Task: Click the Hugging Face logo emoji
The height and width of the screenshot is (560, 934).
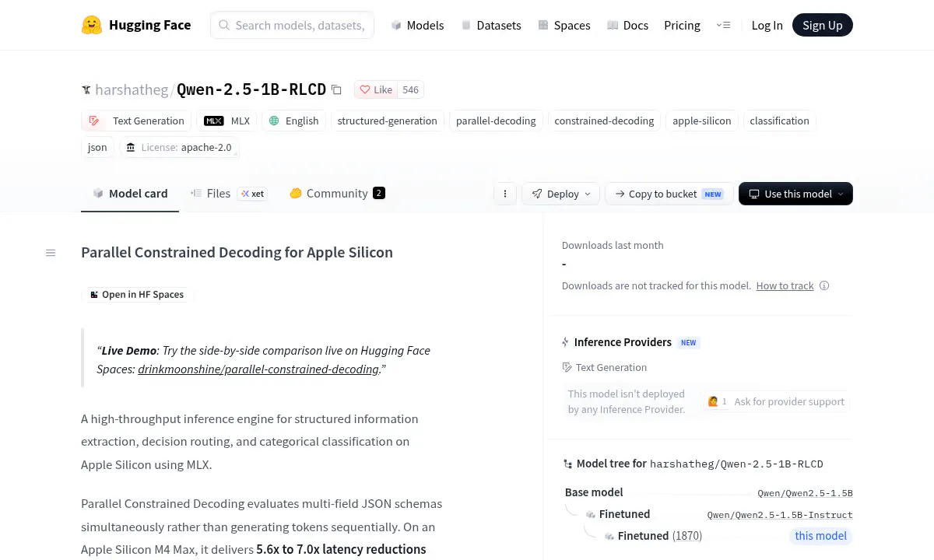Action: [92, 25]
